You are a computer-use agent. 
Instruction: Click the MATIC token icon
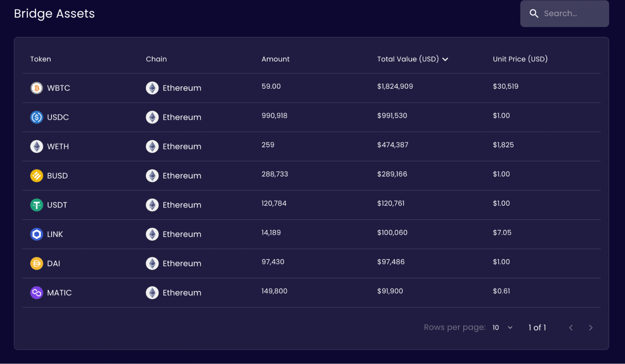click(x=37, y=293)
